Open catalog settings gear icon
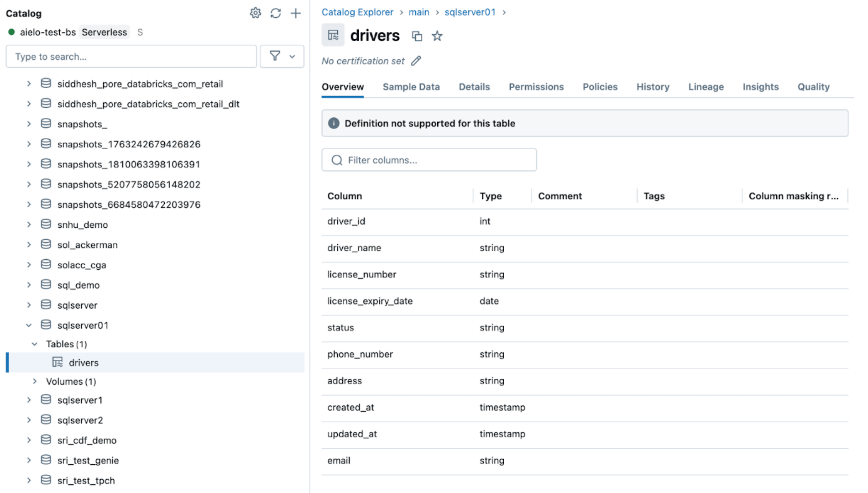The width and height of the screenshot is (868, 493). (x=255, y=13)
